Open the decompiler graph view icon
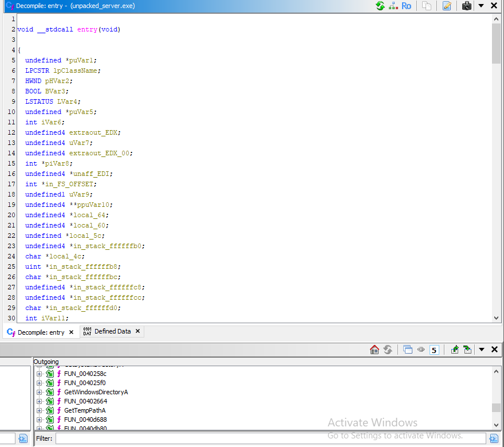 pos(393,6)
